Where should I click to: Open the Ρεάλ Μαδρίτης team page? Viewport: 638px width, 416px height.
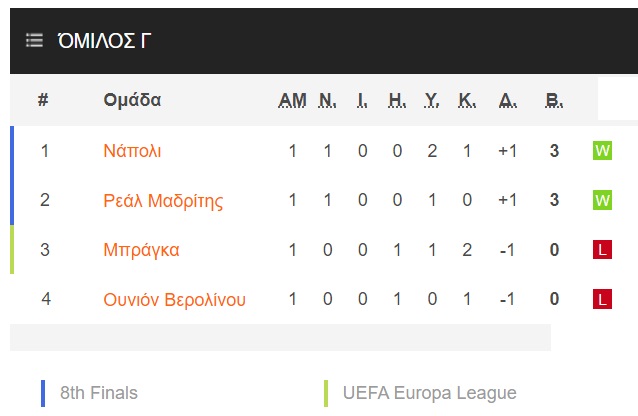click(163, 200)
